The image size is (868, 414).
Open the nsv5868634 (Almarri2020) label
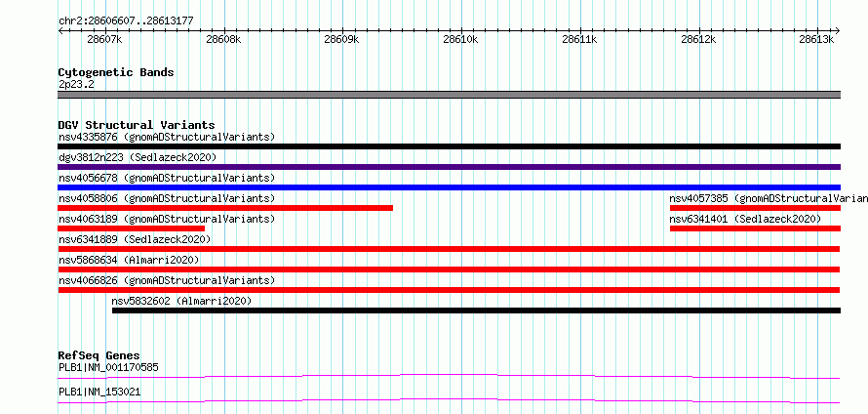(x=129, y=260)
